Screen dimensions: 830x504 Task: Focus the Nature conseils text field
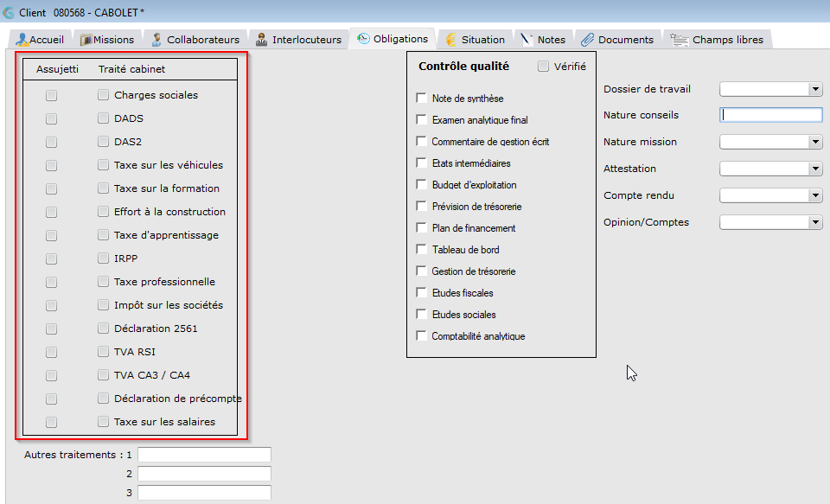click(x=770, y=115)
